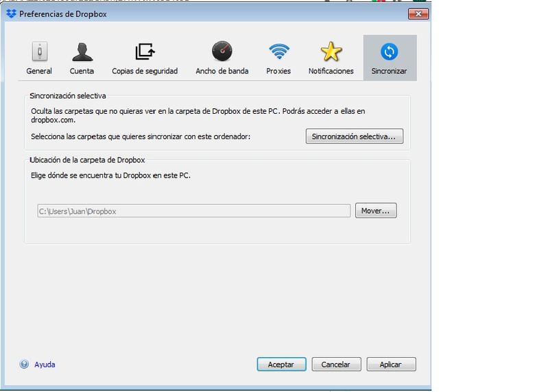
Task: Open the Notificaciones tab
Action: click(331, 58)
